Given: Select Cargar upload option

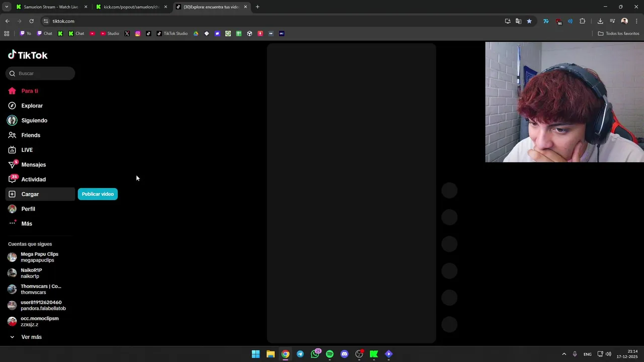Looking at the screenshot, I should [40, 194].
